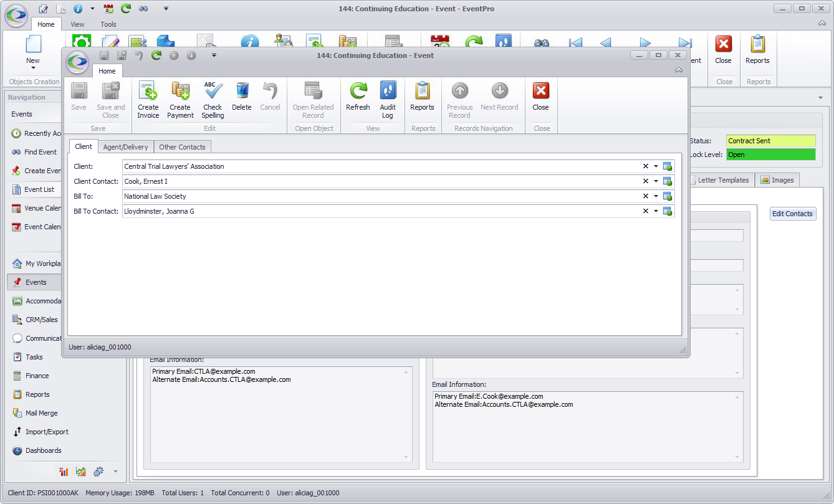This screenshot has height=504, width=834.
Task: Expand the Bill To dropdown arrow
Action: pos(656,196)
